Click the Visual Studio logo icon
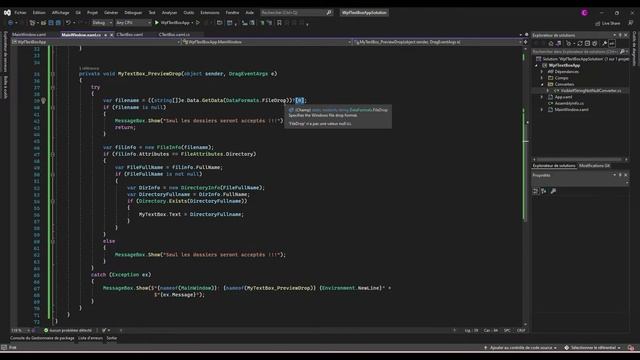 point(7,13)
